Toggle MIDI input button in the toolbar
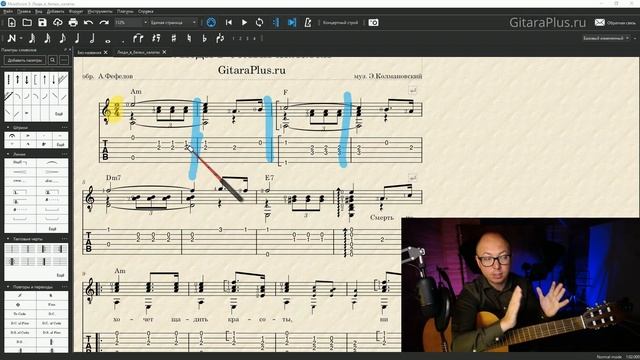 (211, 22)
